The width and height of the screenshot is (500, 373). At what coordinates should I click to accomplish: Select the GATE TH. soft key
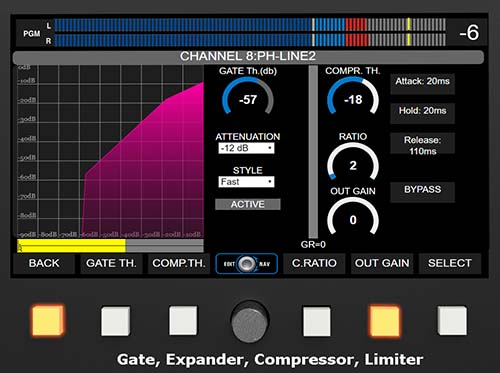coord(111,263)
